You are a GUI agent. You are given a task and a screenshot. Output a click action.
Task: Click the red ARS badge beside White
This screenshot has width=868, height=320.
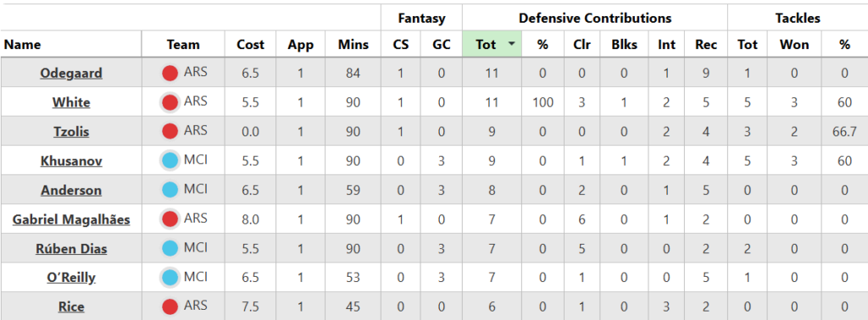point(170,102)
